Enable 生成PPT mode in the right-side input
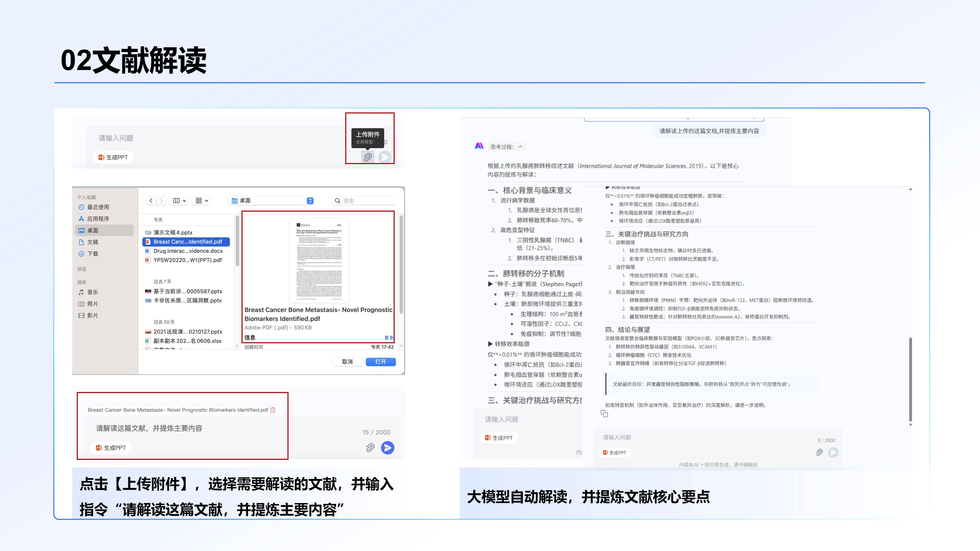980x551 pixels. (615, 452)
